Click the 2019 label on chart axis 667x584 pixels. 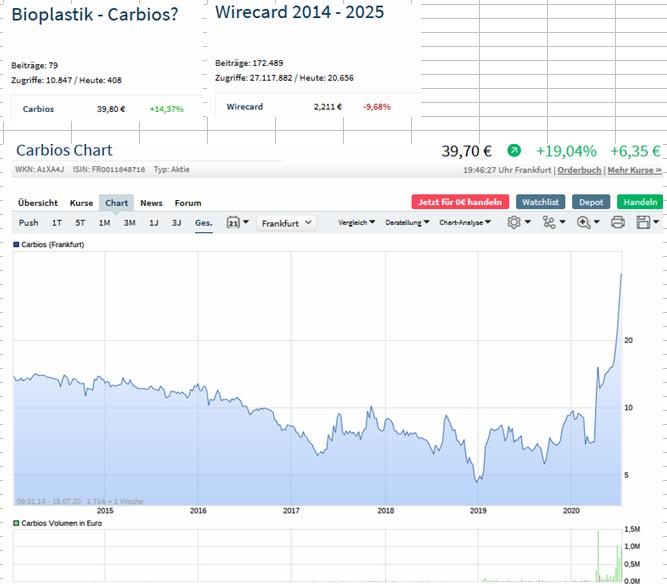click(x=478, y=510)
